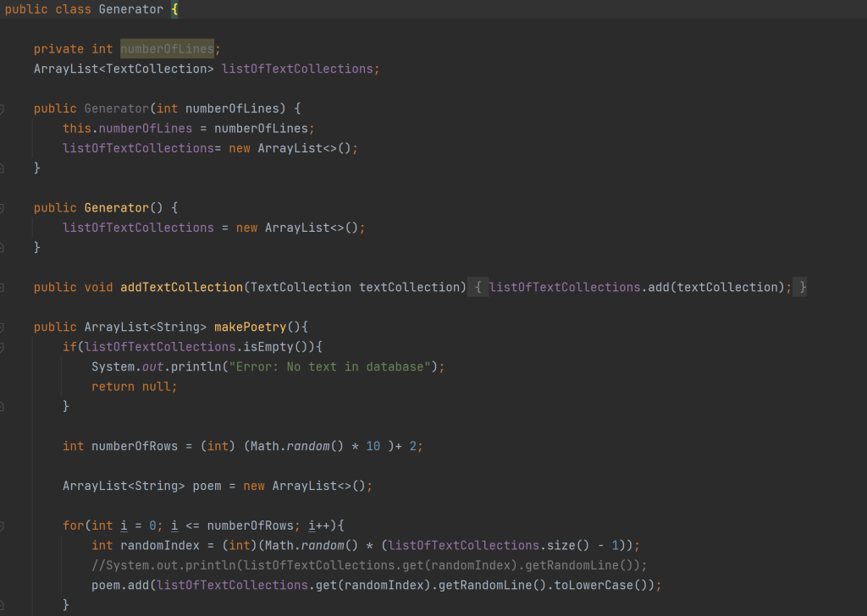Screen dimensions: 867x616
Task: Collapse the for loop fold marker
Action: [2, 525]
